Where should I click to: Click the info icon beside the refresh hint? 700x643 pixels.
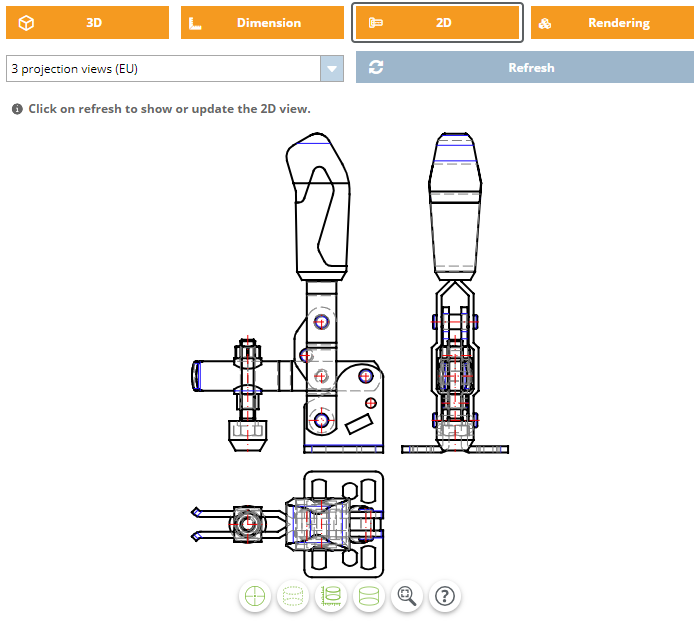coord(17,109)
